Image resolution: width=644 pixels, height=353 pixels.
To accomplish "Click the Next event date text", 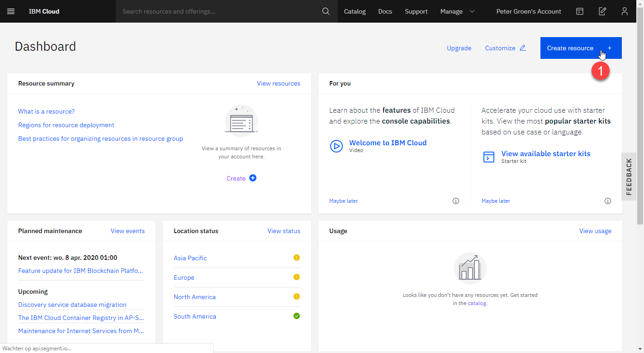I will coord(67,258).
